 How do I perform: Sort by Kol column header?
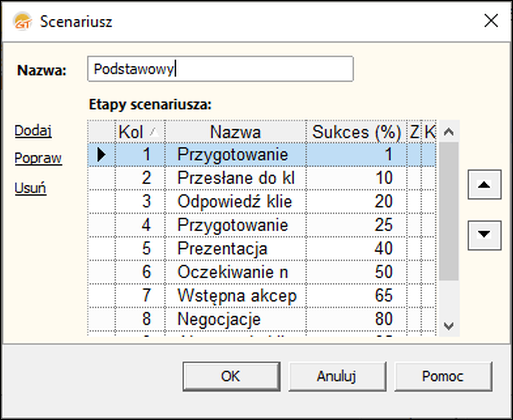[x=140, y=132]
